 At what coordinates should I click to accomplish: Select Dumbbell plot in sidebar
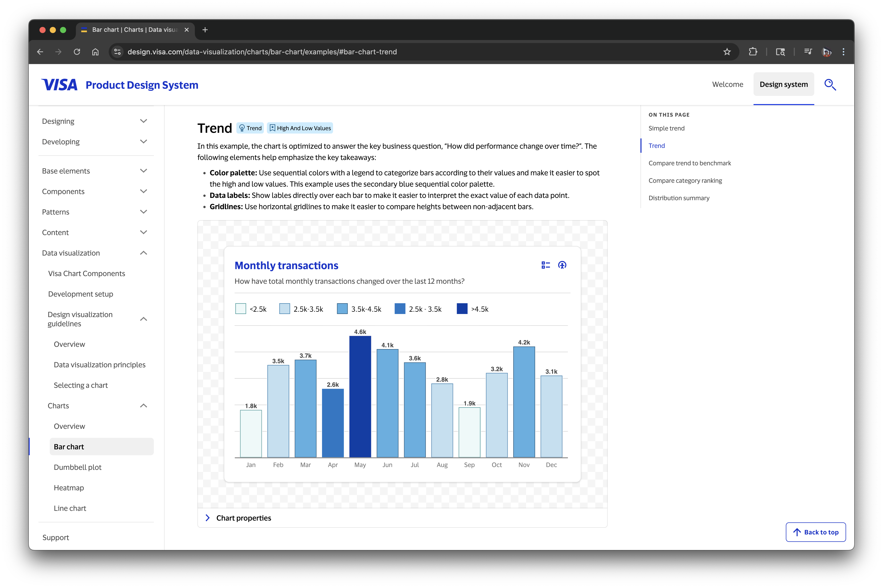[78, 467]
